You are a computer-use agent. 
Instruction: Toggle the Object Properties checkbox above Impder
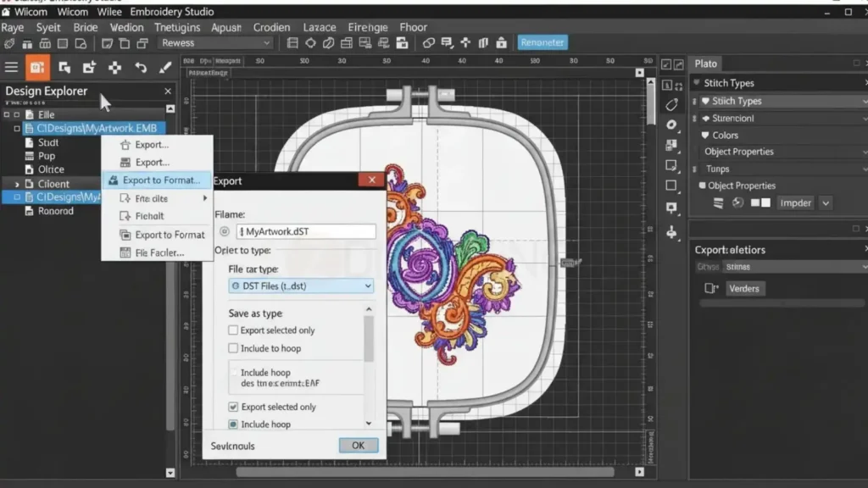[x=702, y=186]
